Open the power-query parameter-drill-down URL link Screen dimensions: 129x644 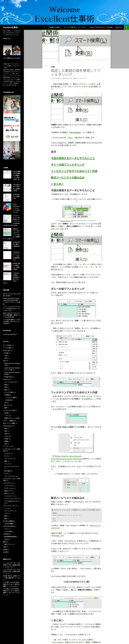point(67,457)
